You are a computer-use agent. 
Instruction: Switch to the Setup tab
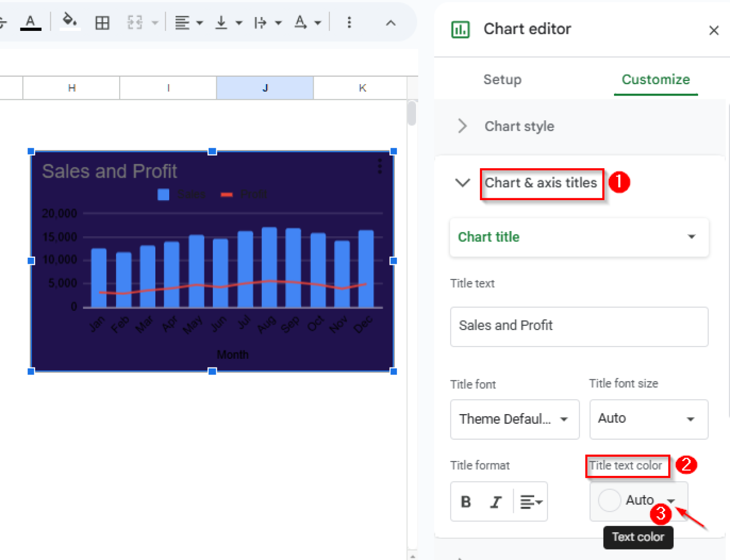[502, 79]
